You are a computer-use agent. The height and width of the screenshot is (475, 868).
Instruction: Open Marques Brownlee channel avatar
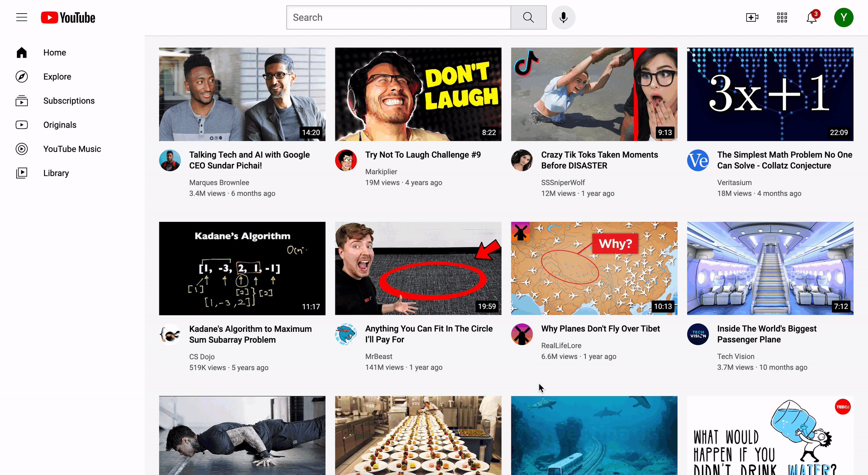[x=170, y=160]
